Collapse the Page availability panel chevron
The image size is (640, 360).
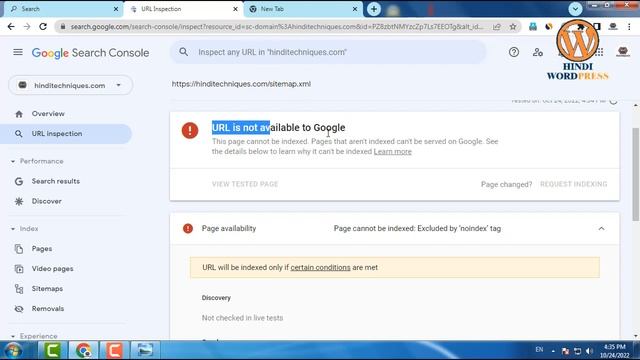[x=601, y=229]
